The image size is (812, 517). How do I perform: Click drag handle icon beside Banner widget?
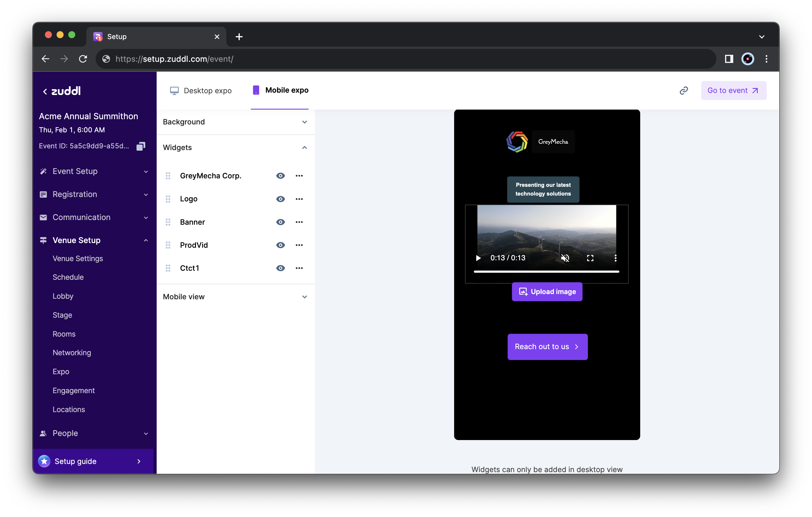click(168, 222)
